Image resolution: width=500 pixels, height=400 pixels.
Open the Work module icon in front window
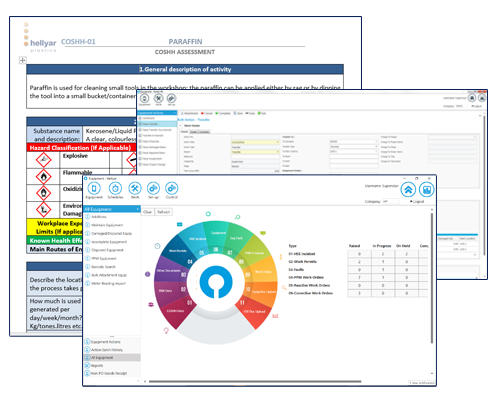click(x=135, y=189)
